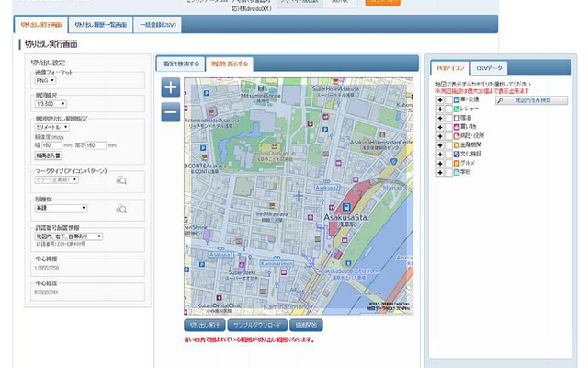Image resolution: width=588 pixels, height=368 pixels.
Task: Expand the 学校 category with plus
Action: tap(440, 172)
